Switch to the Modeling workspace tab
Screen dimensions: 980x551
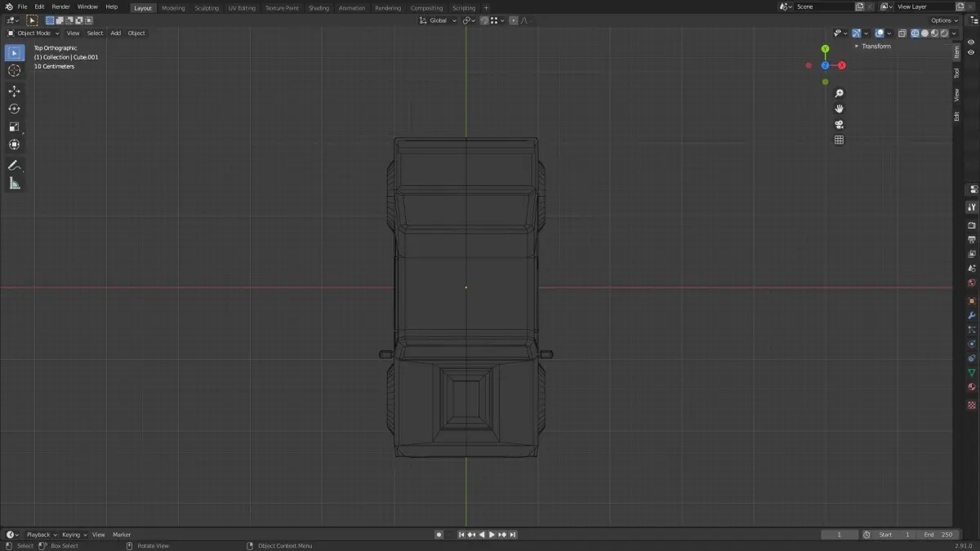pos(173,8)
